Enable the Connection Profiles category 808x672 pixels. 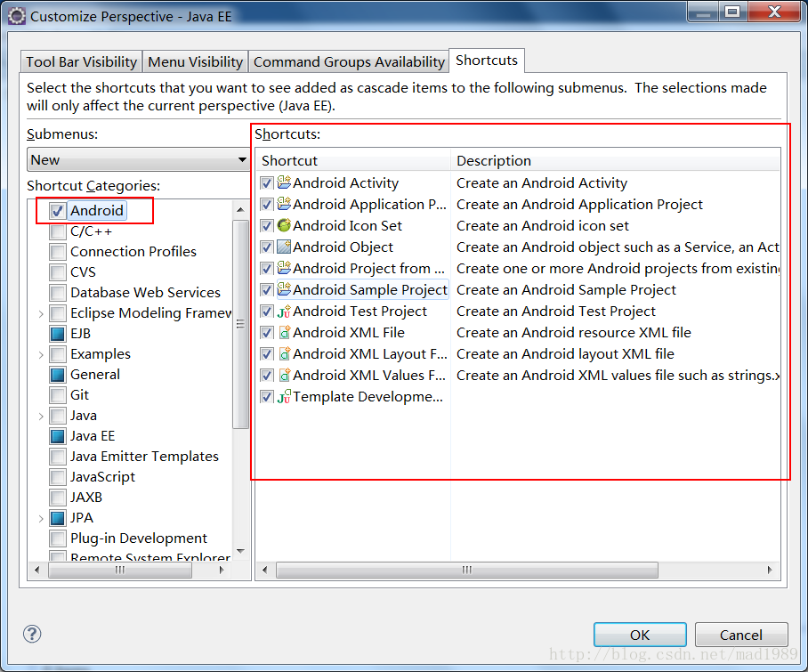pyautogui.click(x=57, y=252)
